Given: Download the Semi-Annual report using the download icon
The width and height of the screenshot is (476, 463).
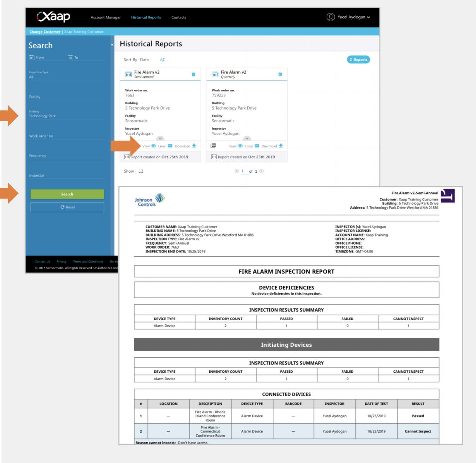Looking at the screenshot, I should click(194, 146).
